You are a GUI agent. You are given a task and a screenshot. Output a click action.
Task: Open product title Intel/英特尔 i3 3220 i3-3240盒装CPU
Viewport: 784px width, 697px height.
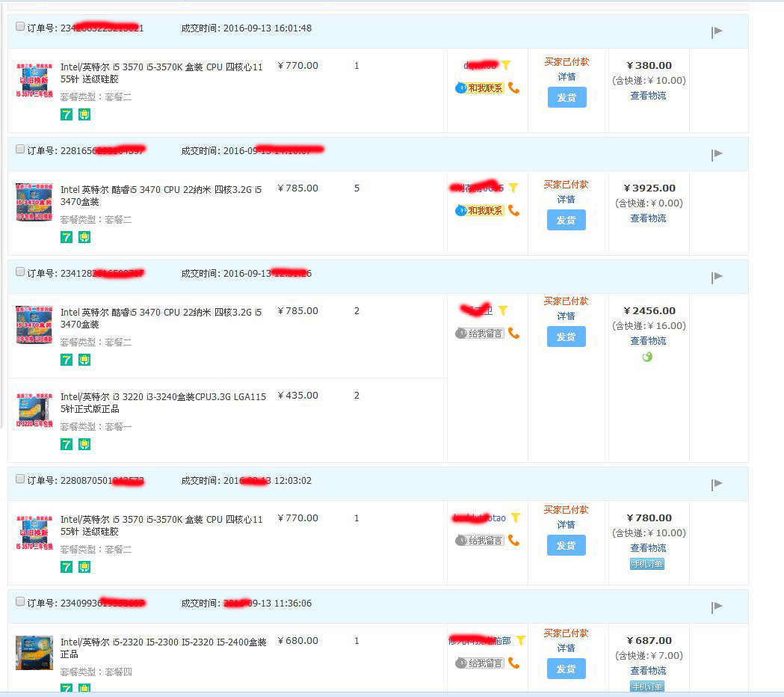point(163,403)
